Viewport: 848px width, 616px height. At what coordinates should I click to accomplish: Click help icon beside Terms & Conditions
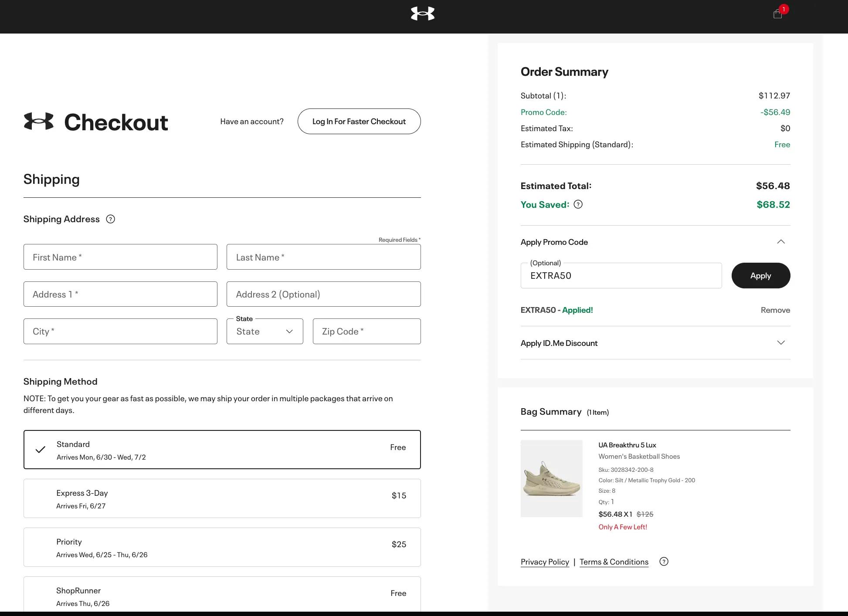[664, 562]
